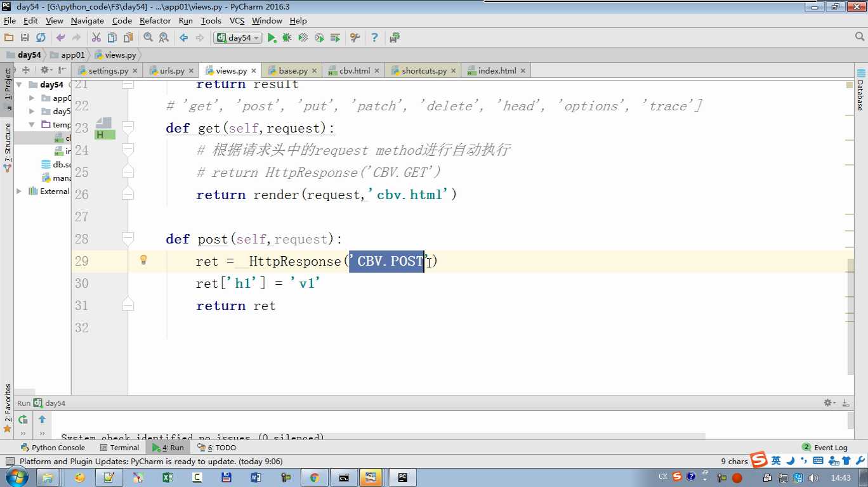Viewport: 868px width, 487px height.
Task: Open the project panel gear options
Action: pos(46,70)
